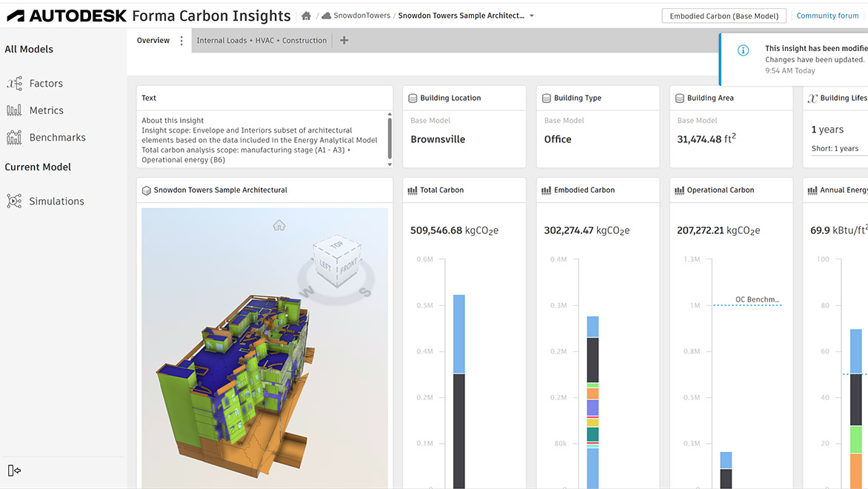Click the About this insight text
868x489 pixels.
tap(173, 120)
